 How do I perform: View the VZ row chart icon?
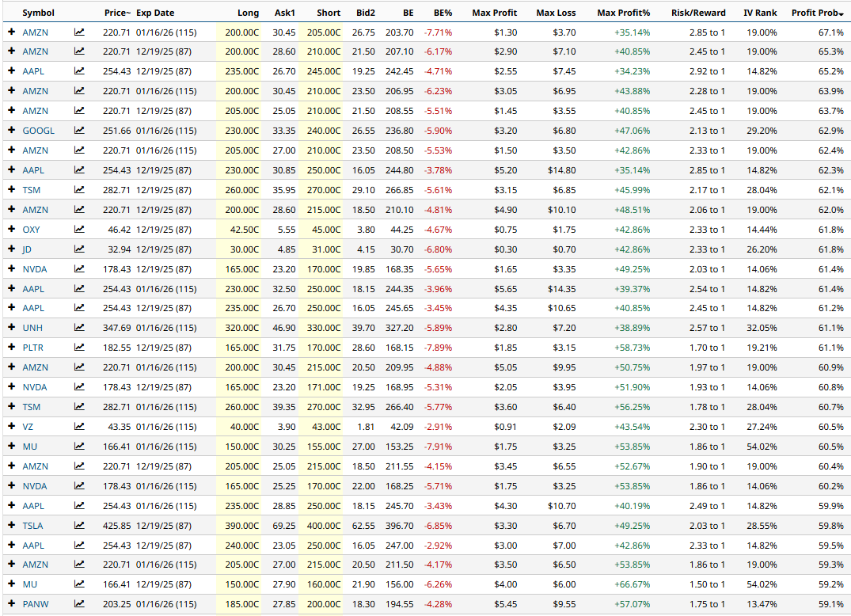click(79, 427)
